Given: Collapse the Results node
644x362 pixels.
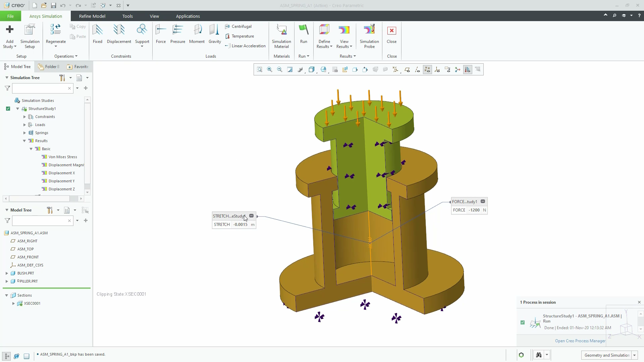Looking at the screenshot, I should point(24,141).
